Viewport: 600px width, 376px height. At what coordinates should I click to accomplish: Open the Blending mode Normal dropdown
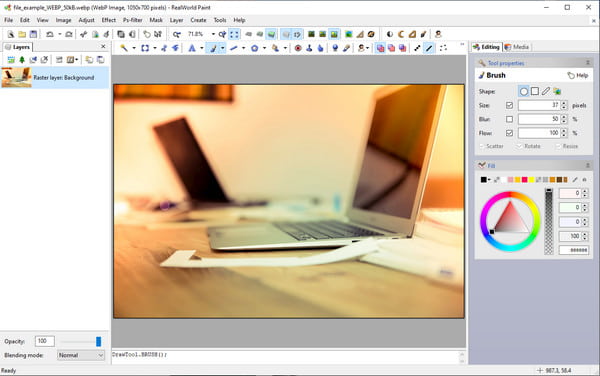point(81,355)
